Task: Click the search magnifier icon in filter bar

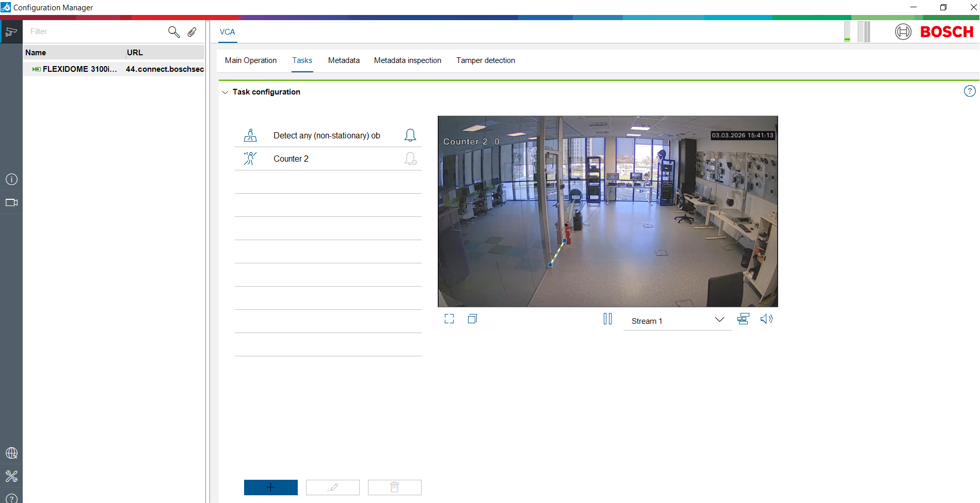Action: [x=174, y=32]
